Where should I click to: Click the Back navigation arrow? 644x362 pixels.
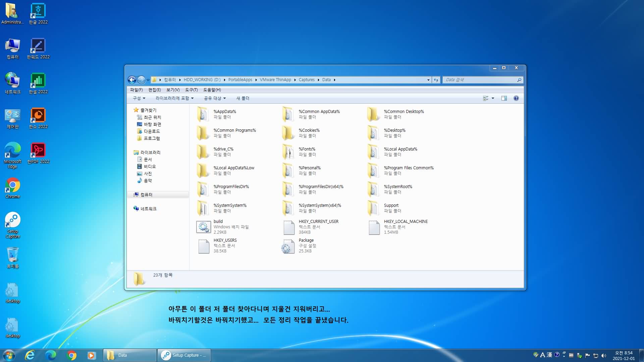(132, 80)
